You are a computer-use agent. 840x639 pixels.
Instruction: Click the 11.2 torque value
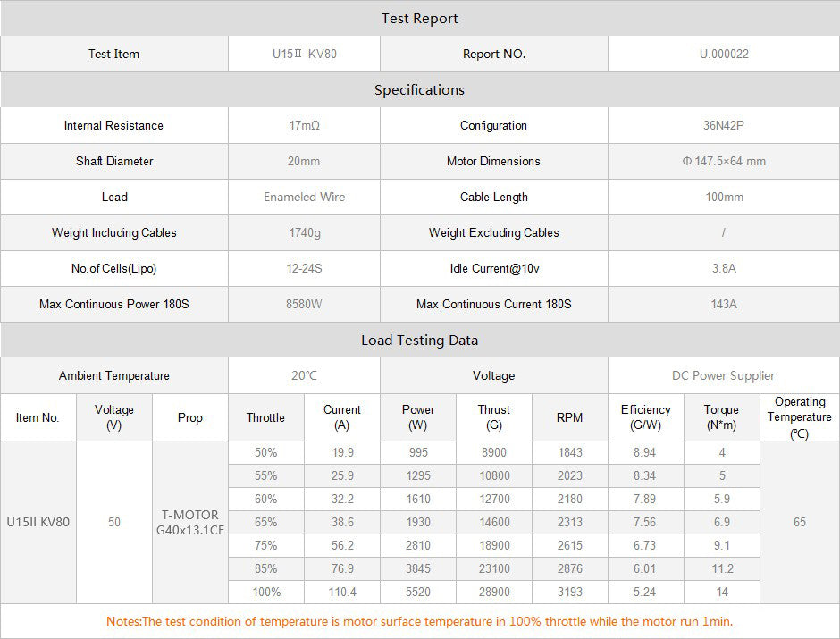[723, 568]
